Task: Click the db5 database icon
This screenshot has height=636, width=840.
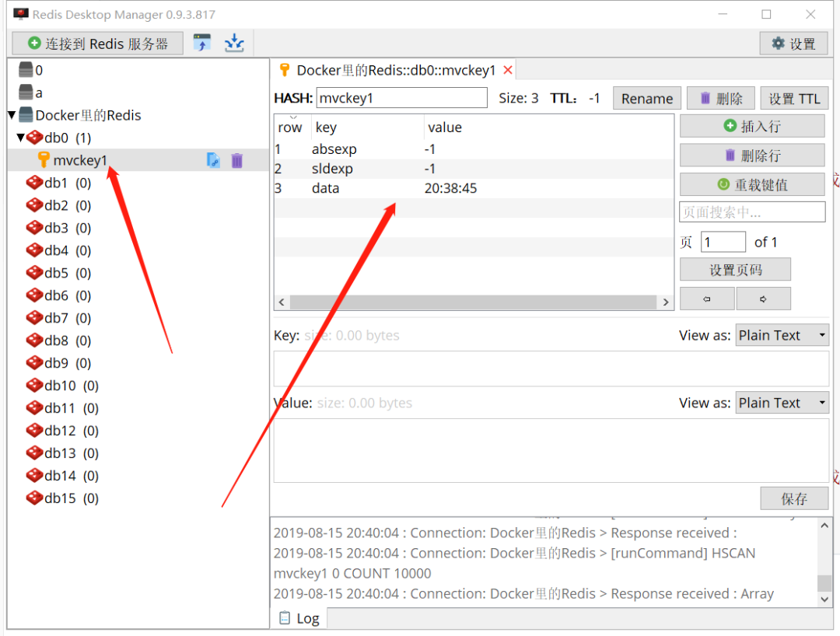Action: 34,272
